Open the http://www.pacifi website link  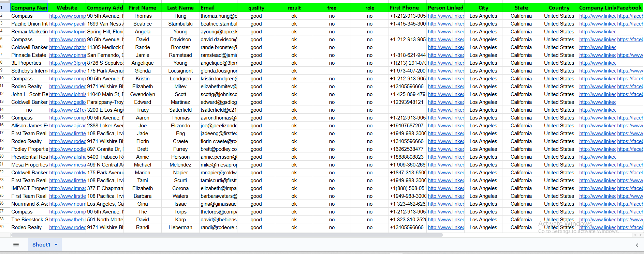[67, 24]
